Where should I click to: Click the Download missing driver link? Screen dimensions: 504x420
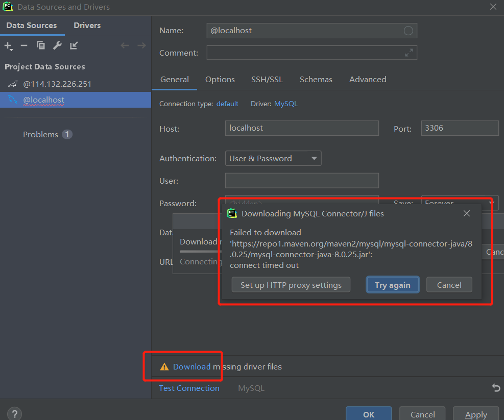coord(191,366)
